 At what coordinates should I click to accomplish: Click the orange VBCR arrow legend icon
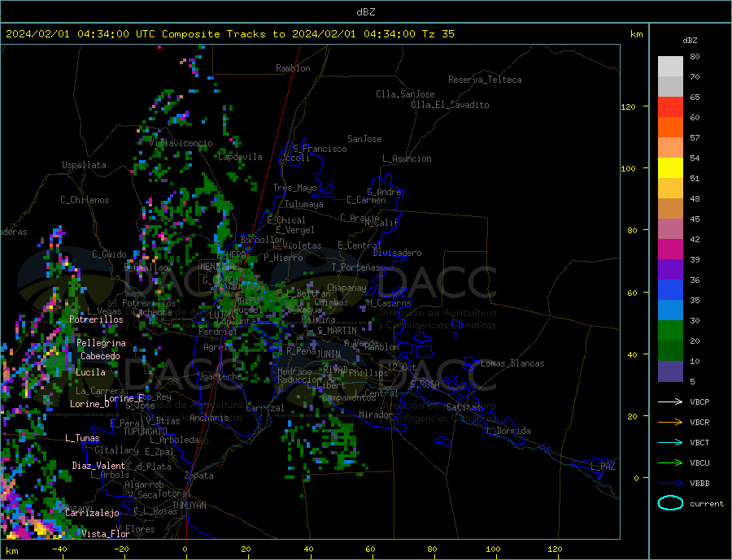coord(670,423)
